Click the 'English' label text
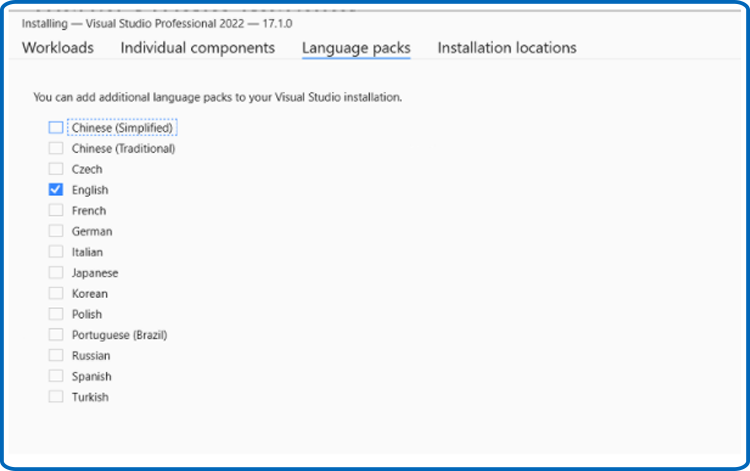Viewport: 750px width, 471px height. [90, 190]
